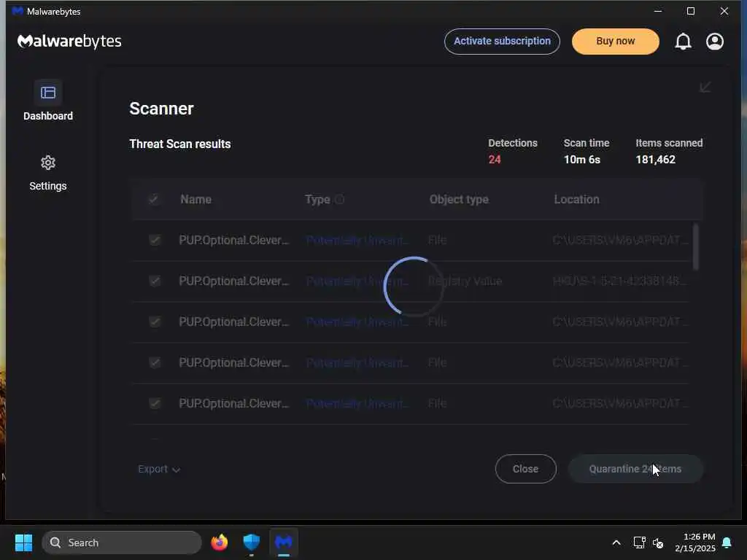
Task: Click the Threat Scan results heading
Action: 180,144
